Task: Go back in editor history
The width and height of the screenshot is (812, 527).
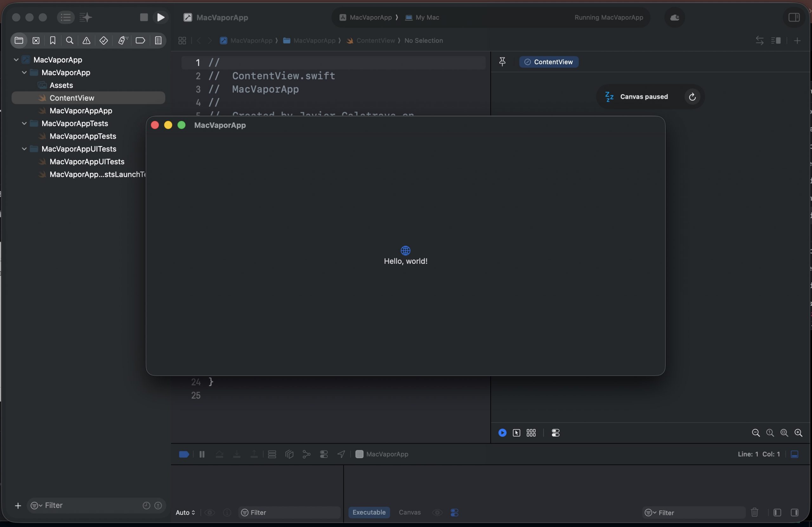Action: [x=199, y=41]
